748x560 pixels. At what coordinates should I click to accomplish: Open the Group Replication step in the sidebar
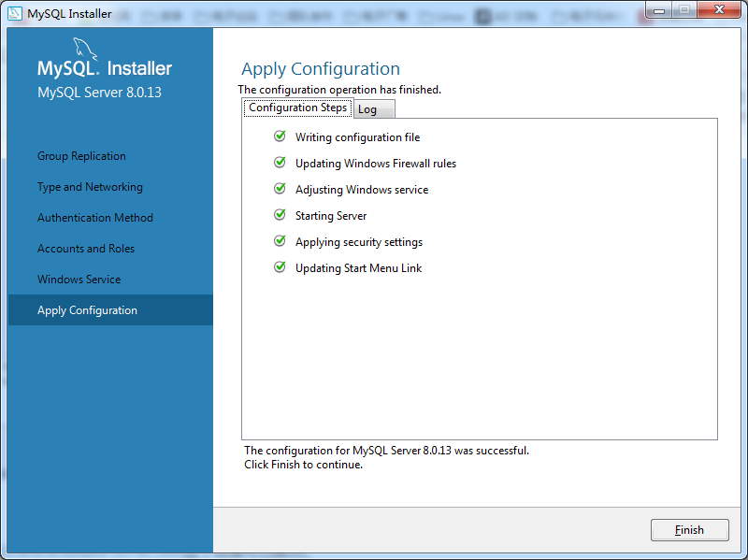coord(81,156)
